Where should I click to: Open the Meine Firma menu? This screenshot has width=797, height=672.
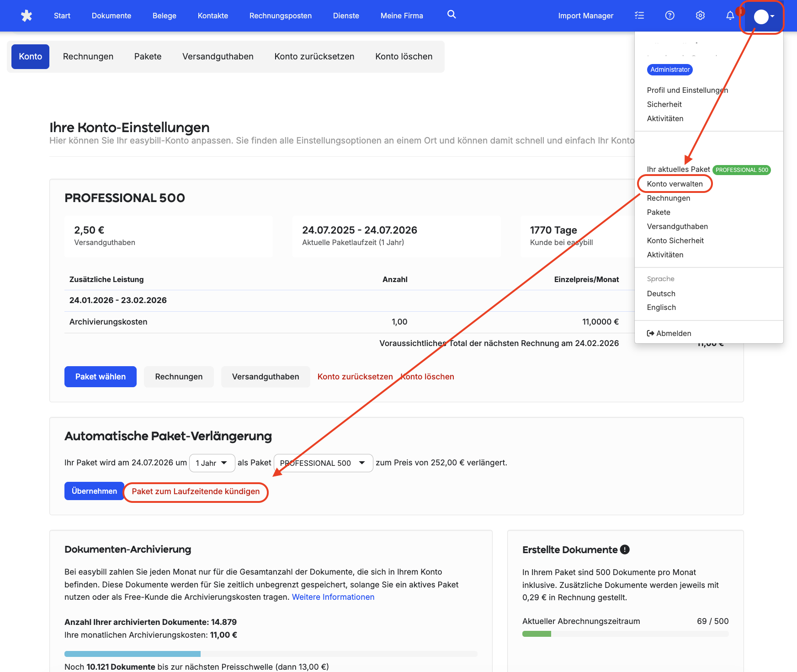click(x=402, y=16)
